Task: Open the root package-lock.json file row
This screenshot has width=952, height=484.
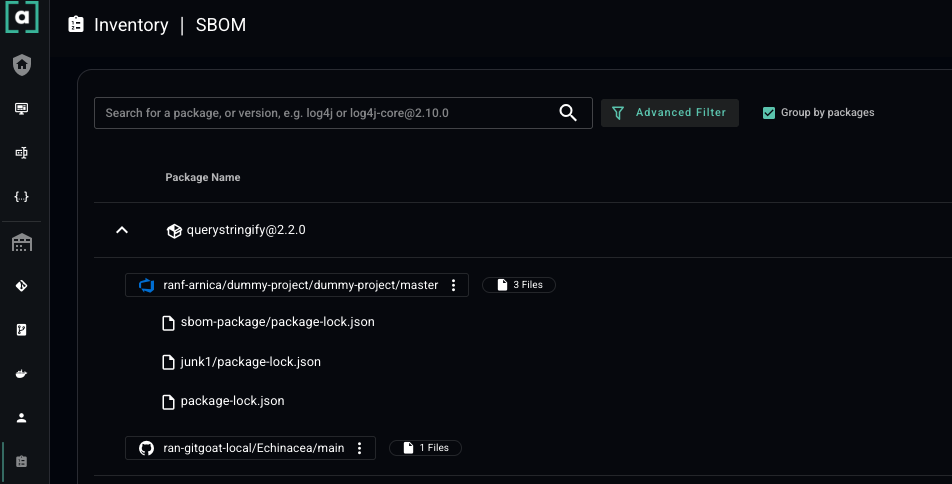Action: 233,401
